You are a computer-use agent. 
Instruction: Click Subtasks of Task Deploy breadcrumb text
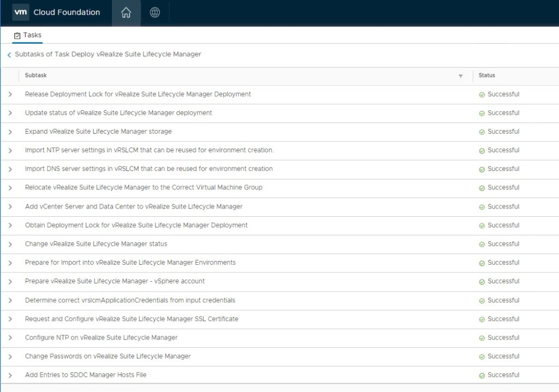108,54
